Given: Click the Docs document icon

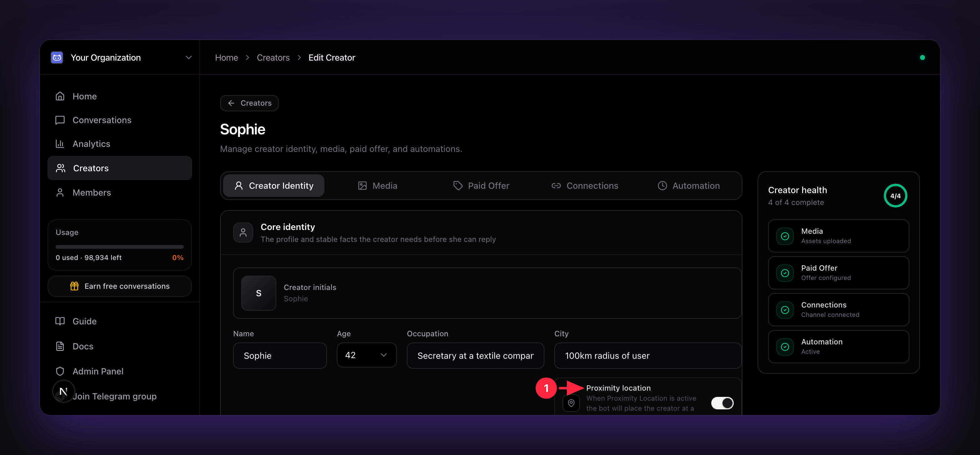Looking at the screenshot, I should coord(60,346).
